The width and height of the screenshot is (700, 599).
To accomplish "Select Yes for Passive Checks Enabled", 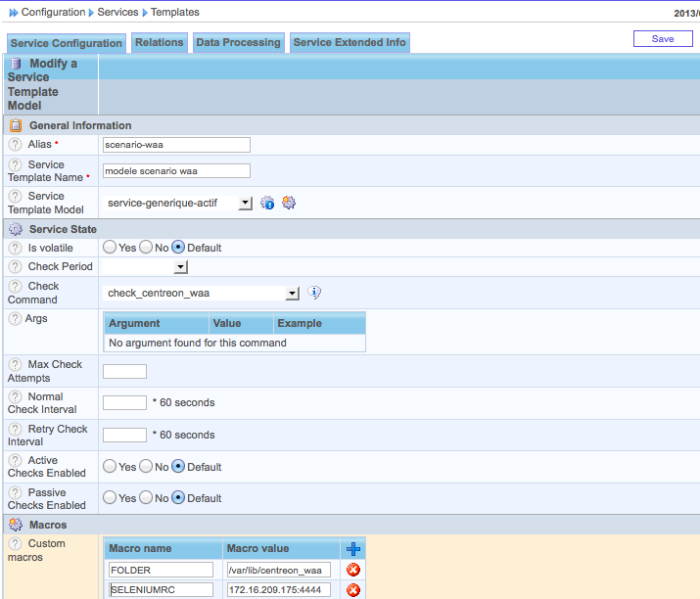I will coord(110,498).
